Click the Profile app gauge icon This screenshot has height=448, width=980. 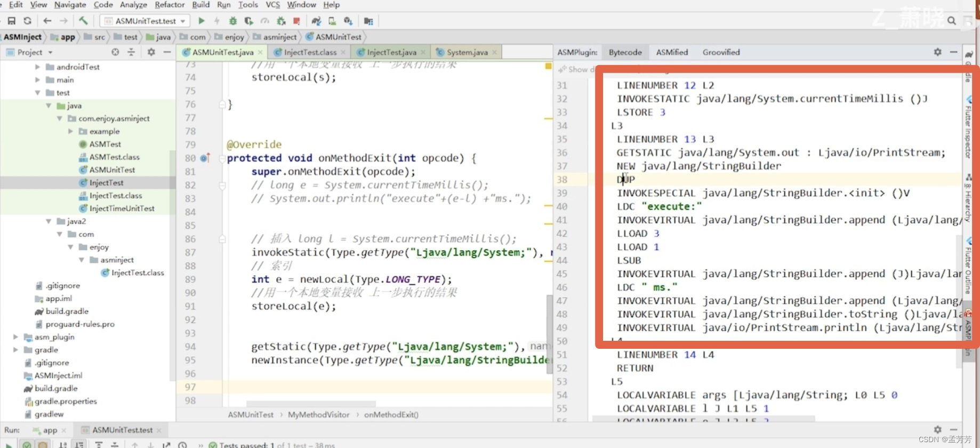tap(265, 21)
